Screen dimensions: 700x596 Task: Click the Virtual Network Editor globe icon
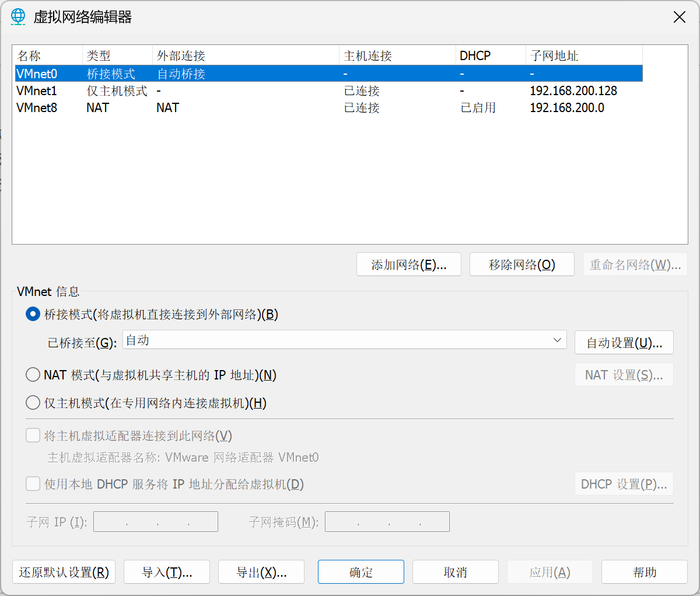click(x=19, y=17)
